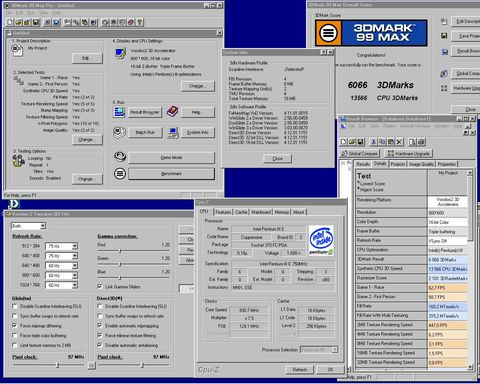Image resolution: width=480 pixels, height=384 pixels.
Task: Click the Global Compare button in Result Browser
Action: pyautogui.click(x=360, y=153)
